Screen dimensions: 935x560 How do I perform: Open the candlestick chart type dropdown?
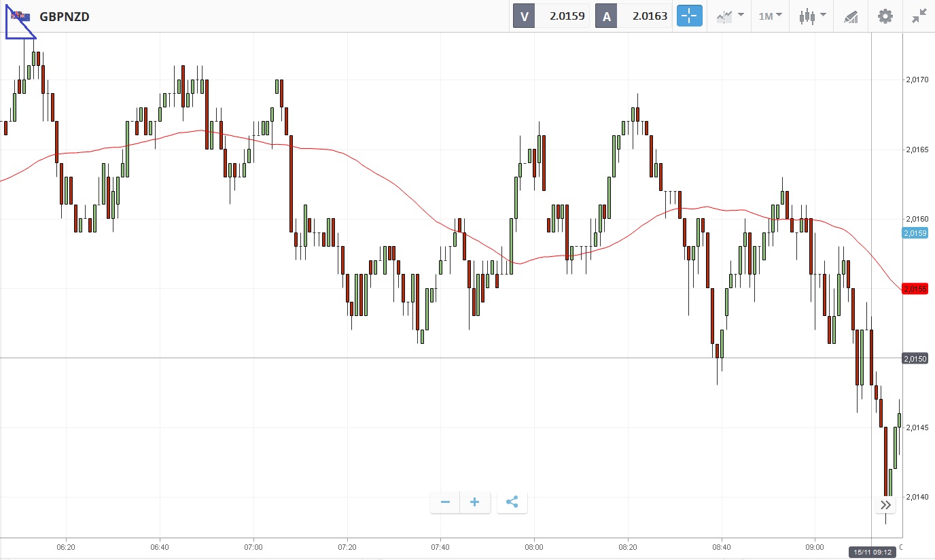813,16
